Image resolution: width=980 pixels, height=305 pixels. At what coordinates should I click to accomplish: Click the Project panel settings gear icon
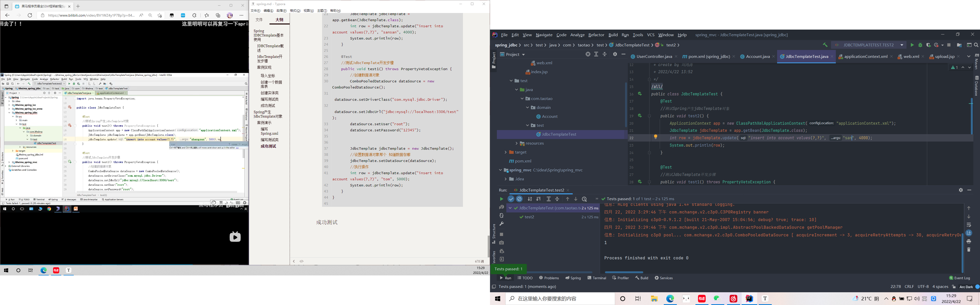pyautogui.click(x=615, y=54)
